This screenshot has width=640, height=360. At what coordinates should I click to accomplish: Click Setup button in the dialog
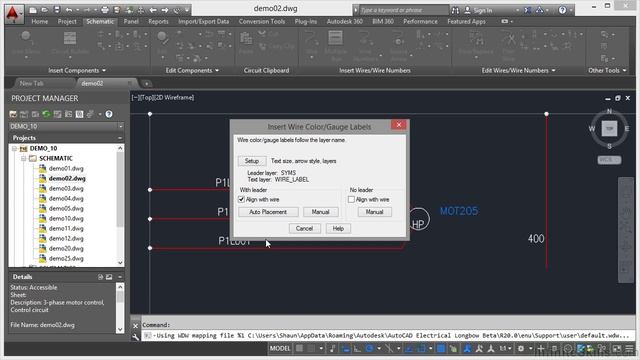(x=252, y=161)
